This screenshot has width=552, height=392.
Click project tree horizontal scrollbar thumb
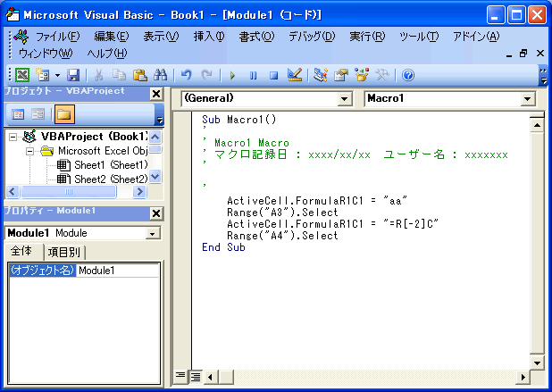(x=69, y=192)
